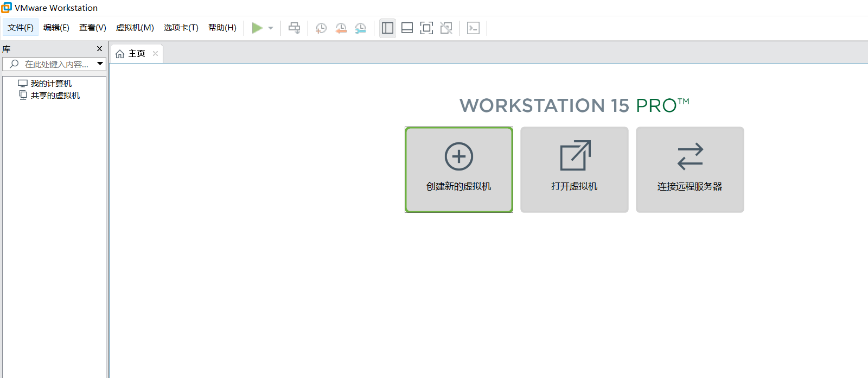Viewport: 868px width, 378px height.
Task: Click 连接远程服务器 button
Action: point(690,169)
